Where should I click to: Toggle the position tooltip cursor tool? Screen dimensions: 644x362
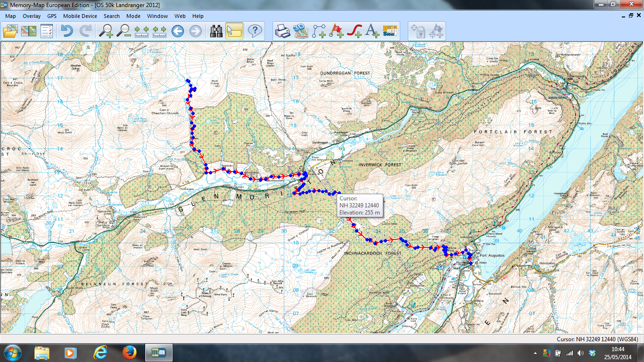[234, 31]
